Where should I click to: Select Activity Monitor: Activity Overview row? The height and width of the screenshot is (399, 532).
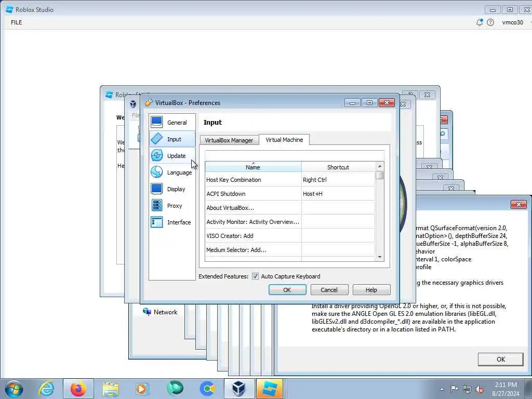[290, 221]
